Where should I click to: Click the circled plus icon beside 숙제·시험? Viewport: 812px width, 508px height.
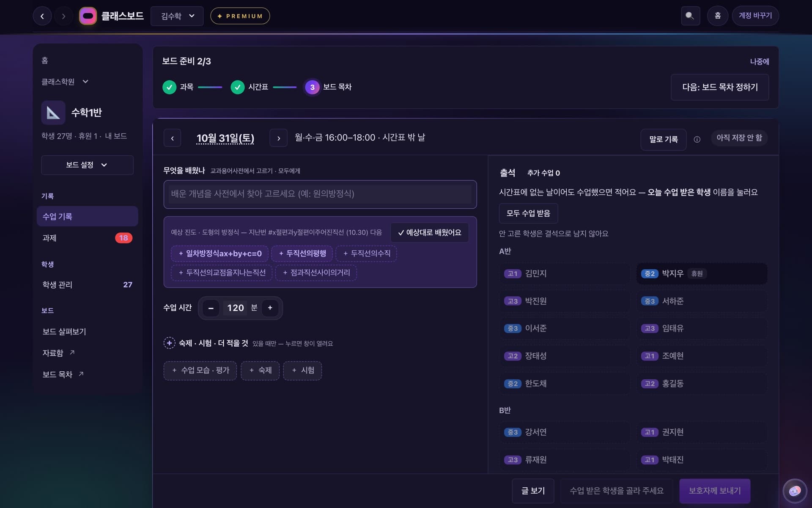tap(169, 343)
